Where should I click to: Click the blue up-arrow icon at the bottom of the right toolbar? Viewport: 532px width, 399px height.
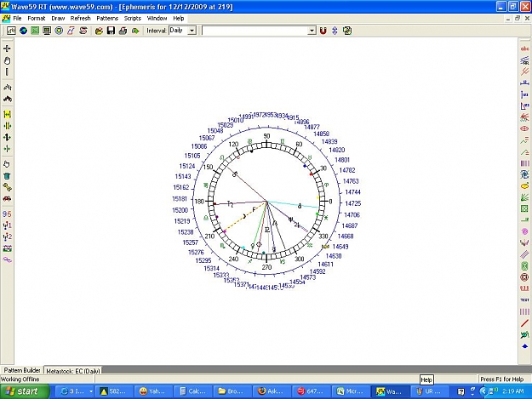[x=524, y=346]
